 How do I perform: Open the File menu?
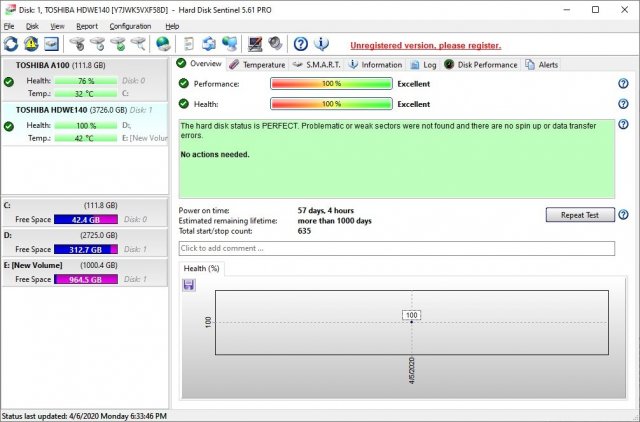click(9, 26)
